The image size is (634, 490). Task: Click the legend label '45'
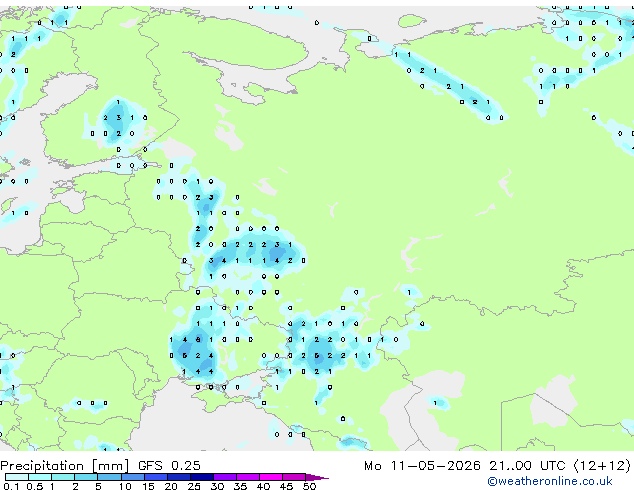(x=286, y=486)
